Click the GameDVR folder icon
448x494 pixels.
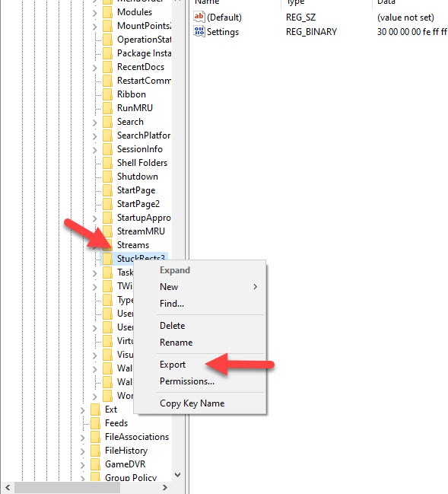[x=95, y=464]
